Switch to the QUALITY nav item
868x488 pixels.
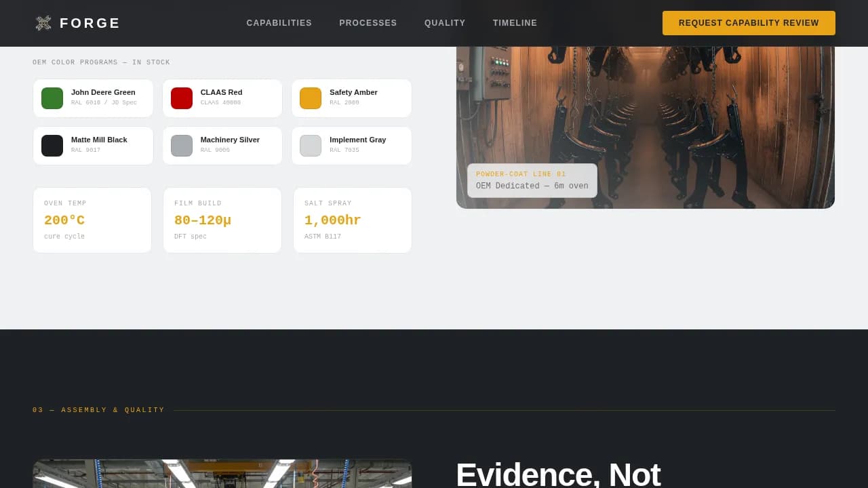point(445,22)
